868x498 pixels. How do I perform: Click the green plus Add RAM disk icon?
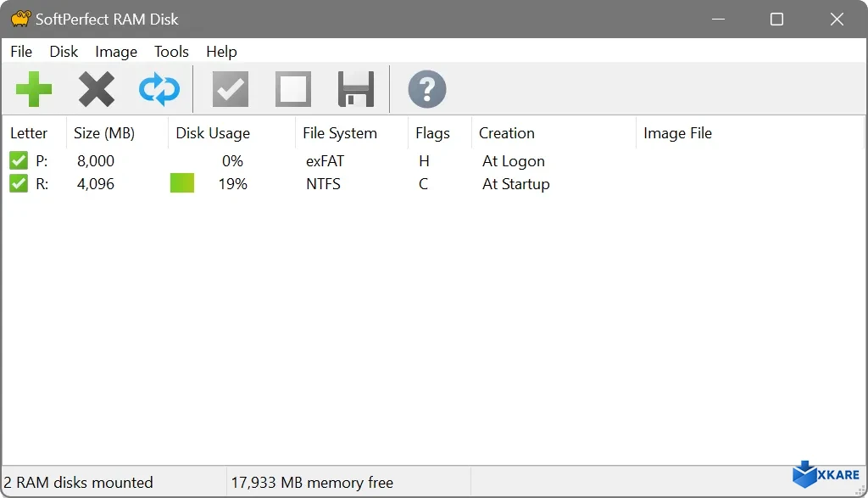point(34,88)
